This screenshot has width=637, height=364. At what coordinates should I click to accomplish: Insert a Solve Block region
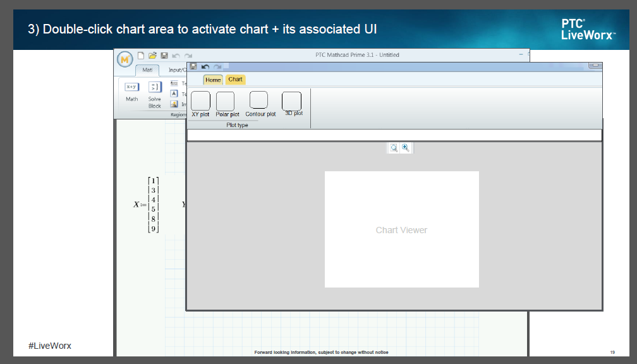click(x=154, y=95)
